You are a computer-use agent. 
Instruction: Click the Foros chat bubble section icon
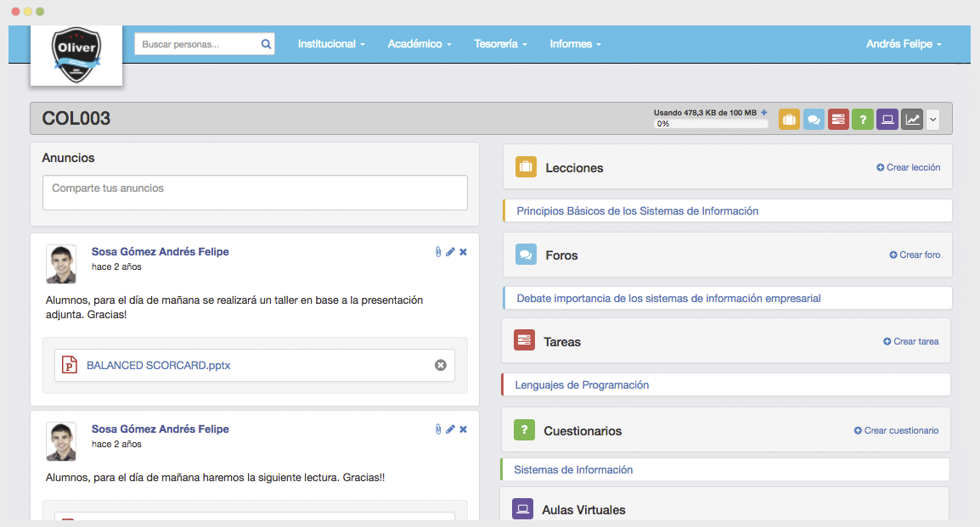coord(526,254)
